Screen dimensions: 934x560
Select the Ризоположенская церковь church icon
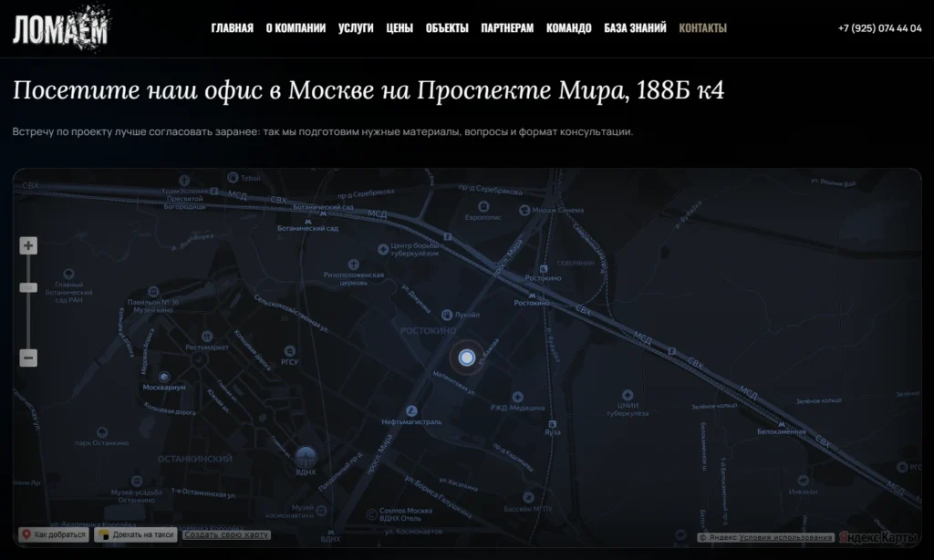353,264
